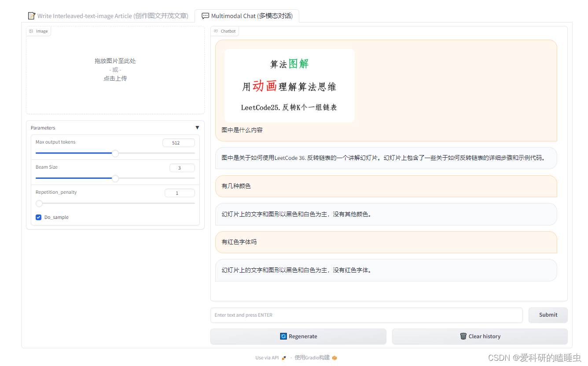588x366 pixels.
Task: Focus the 'Enter text and press ENTER' box
Action: [x=367, y=315]
